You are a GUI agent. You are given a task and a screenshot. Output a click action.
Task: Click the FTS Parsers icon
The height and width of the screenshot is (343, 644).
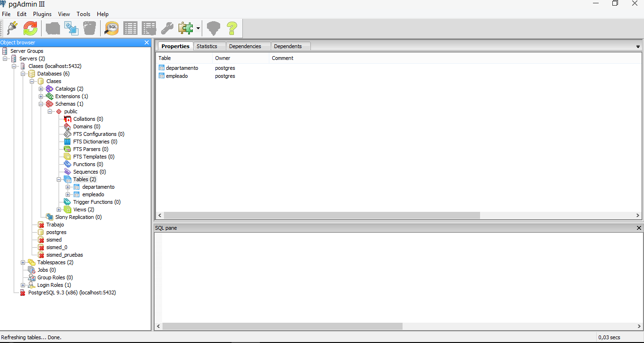coord(68,149)
